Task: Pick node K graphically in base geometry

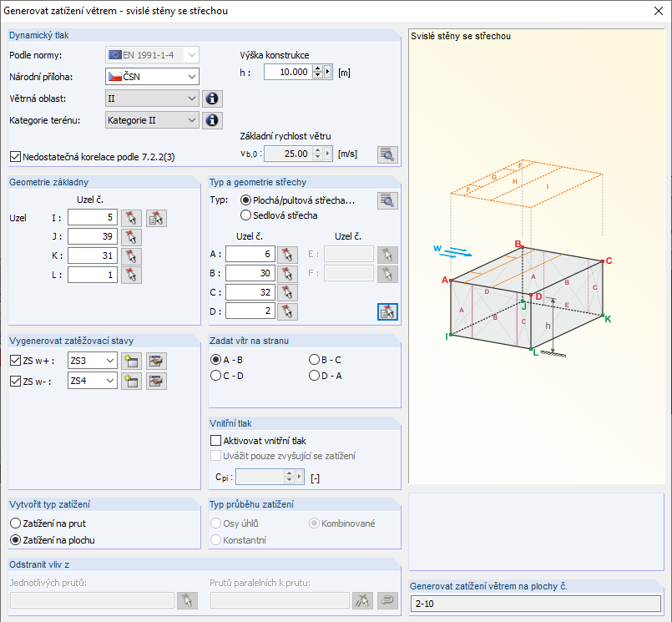Action: pos(131,256)
